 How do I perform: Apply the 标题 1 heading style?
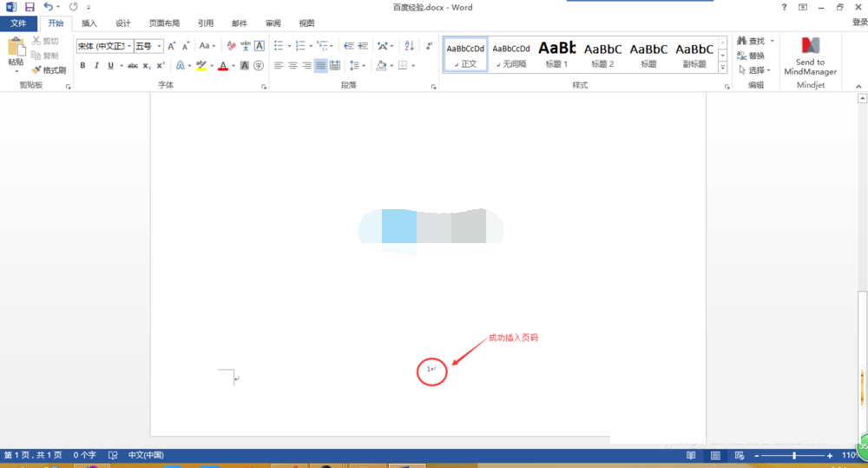556,54
